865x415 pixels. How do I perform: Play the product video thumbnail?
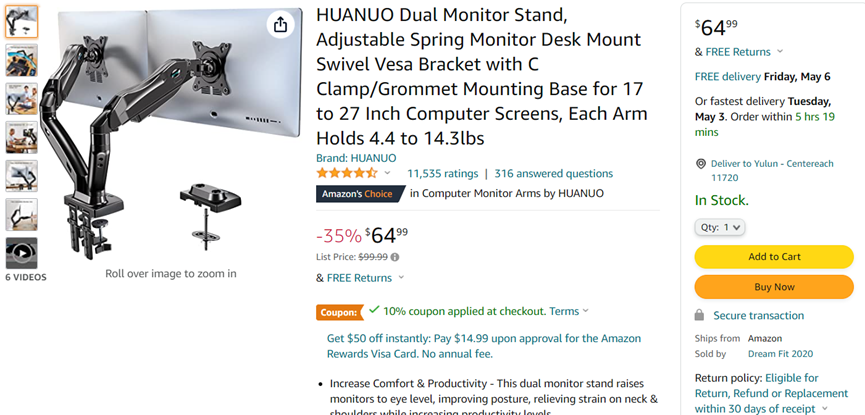(22, 252)
